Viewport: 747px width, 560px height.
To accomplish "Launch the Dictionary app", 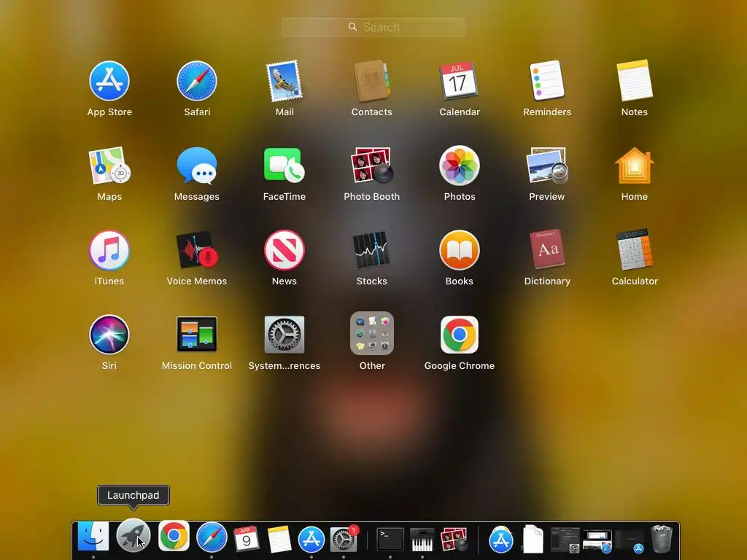I will 547,249.
